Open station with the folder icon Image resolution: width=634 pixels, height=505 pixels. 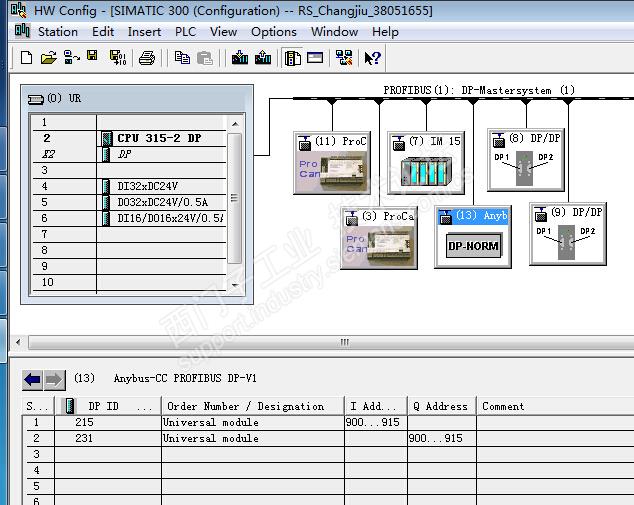point(49,58)
